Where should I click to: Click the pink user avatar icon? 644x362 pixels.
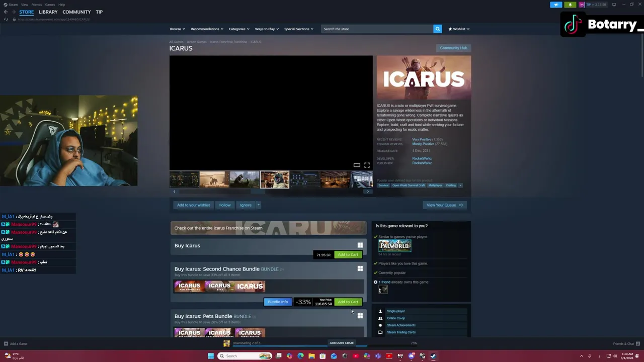582,5
